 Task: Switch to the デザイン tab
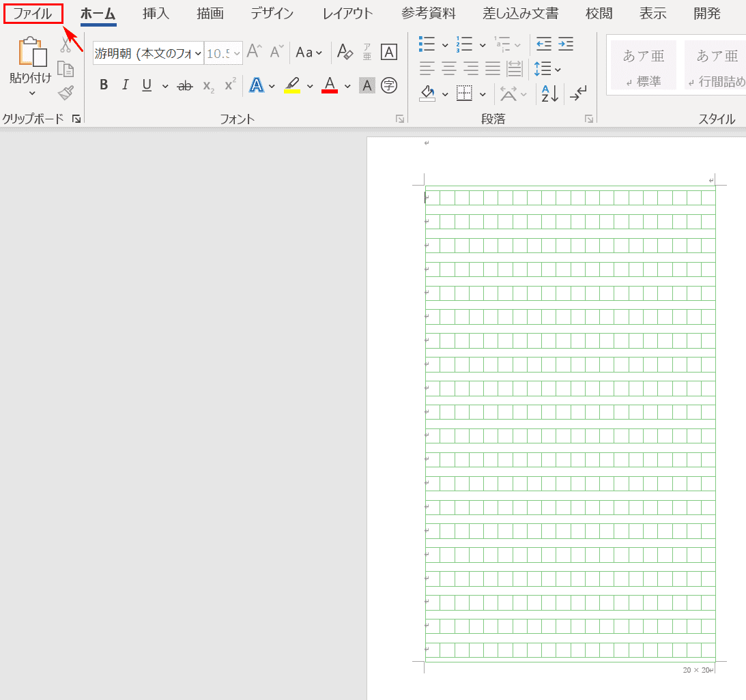tap(272, 14)
